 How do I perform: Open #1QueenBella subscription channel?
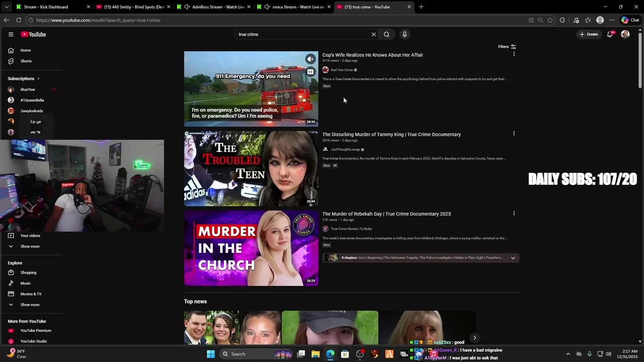pyautogui.click(x=31, y=100)
